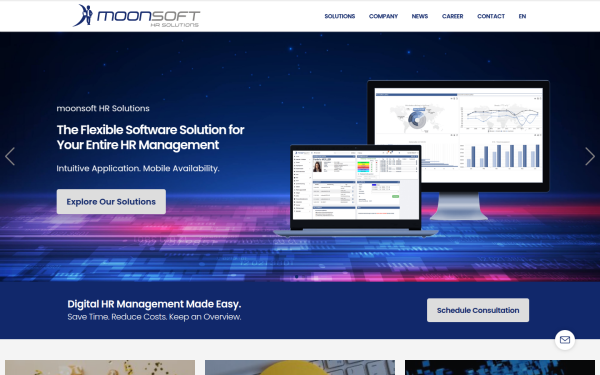Go to the News page
Viewport: 600px width, 375px height.
pos(419,16)
